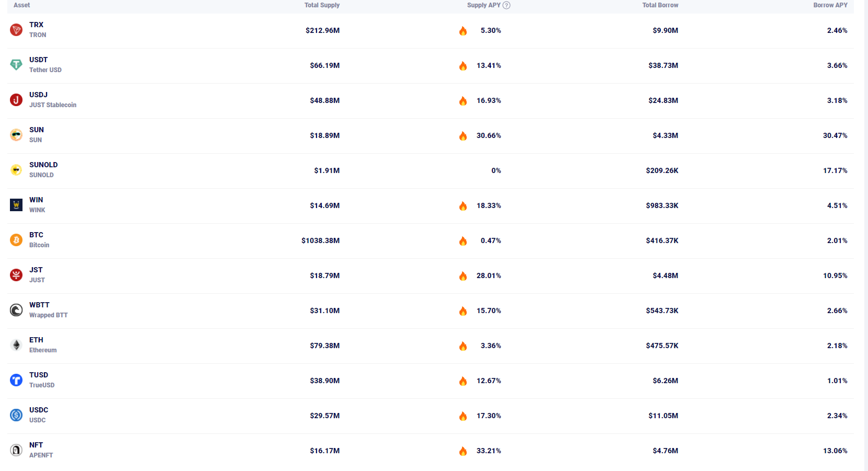This screenshot has width=868, height=471.
Task: Click the USDJ JUST Stablecoin icon
Action: (16, 100)
